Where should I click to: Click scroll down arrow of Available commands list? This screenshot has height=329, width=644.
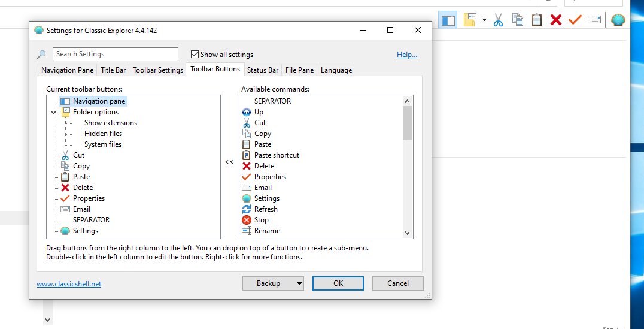point(407,233)
